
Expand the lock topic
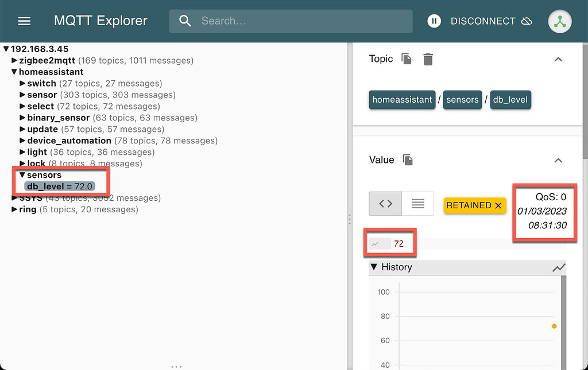[x=22, y=163]
